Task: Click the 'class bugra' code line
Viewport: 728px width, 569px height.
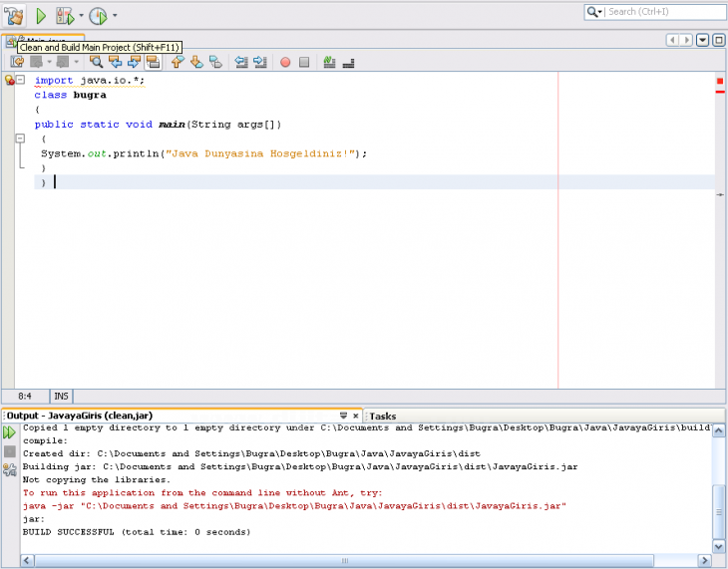Action: (70, 95)
